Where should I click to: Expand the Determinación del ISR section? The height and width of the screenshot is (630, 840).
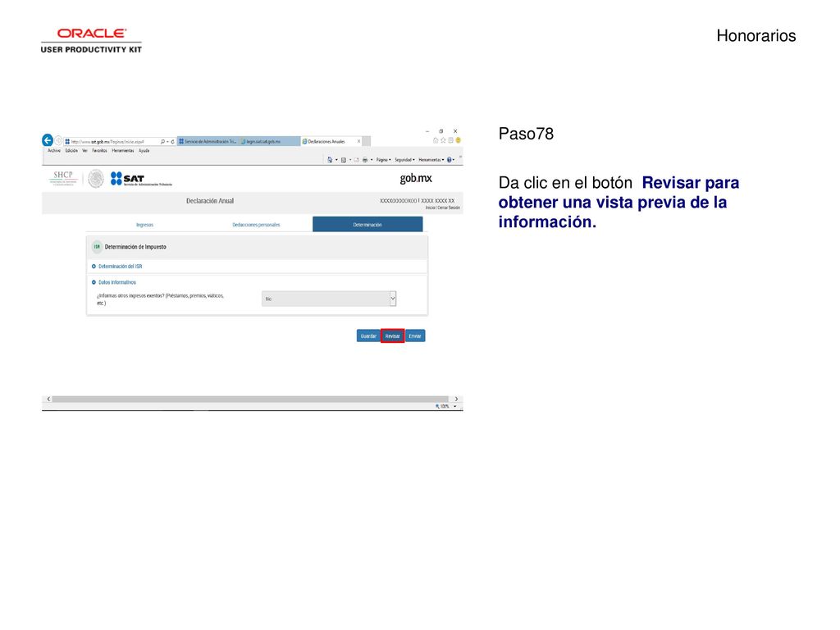116,267
